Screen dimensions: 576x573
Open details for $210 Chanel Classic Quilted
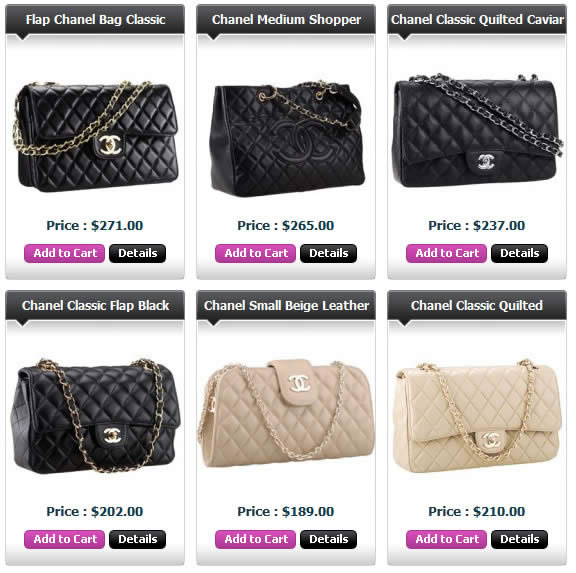point(519,539)
